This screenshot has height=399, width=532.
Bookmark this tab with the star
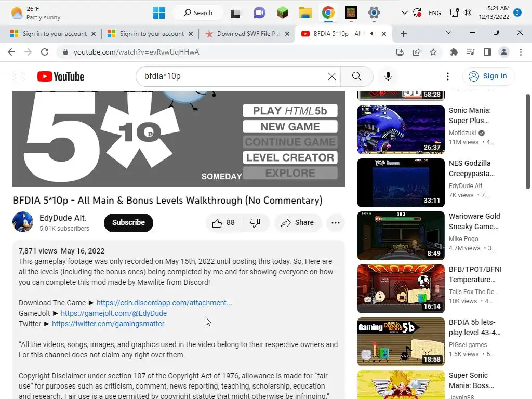[433, 52]
